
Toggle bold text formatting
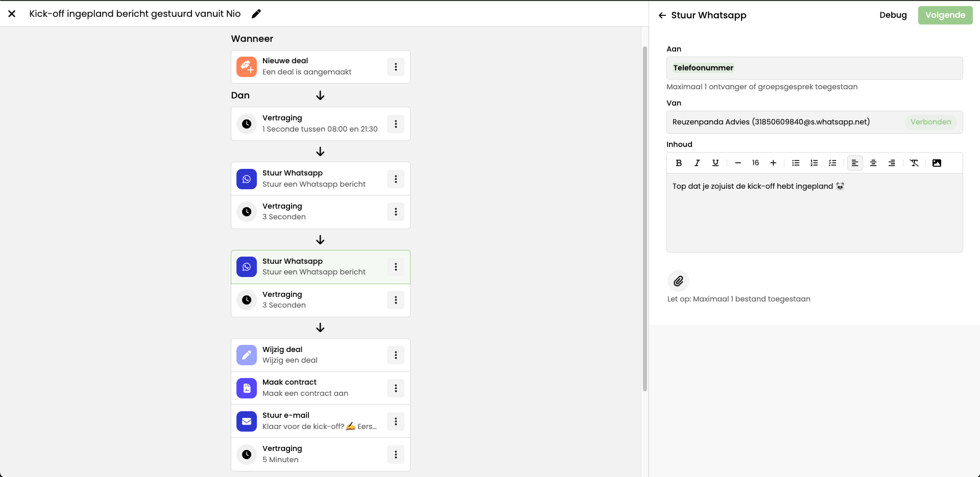click(x=679, y=163)
